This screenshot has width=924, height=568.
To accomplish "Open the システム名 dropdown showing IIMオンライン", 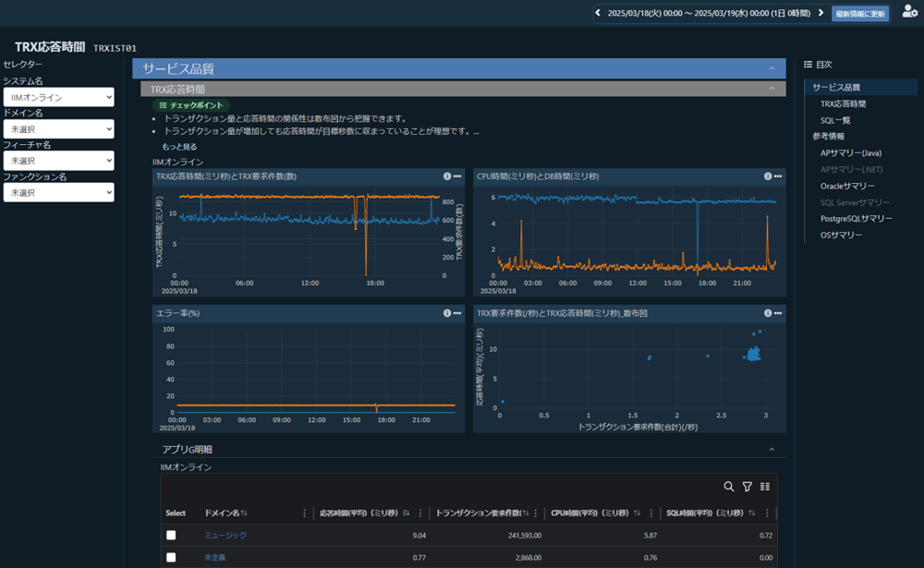I will click(x=59, y=97).
